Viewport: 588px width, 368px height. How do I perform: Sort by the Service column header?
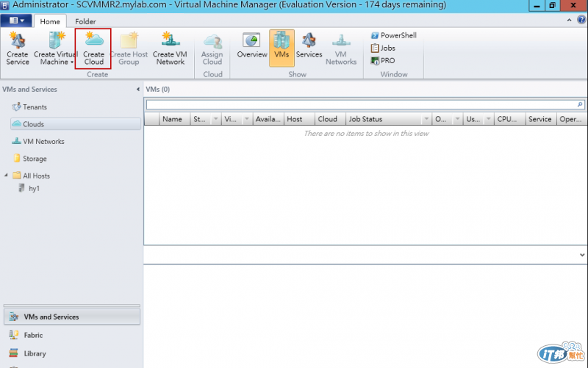(x=541, y=119)
